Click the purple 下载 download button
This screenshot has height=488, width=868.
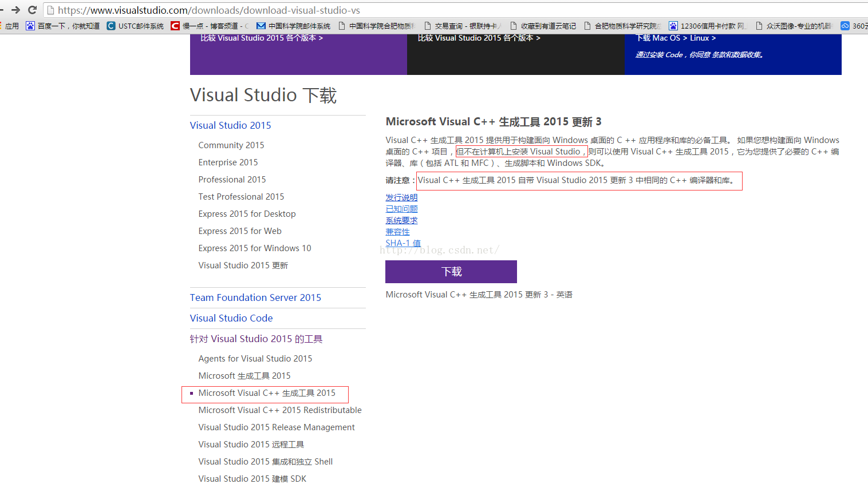451,272
